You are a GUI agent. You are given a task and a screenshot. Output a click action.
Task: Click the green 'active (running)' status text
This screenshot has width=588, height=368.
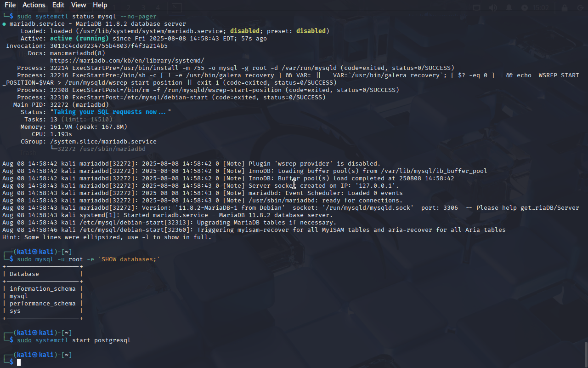pos(79,39)
